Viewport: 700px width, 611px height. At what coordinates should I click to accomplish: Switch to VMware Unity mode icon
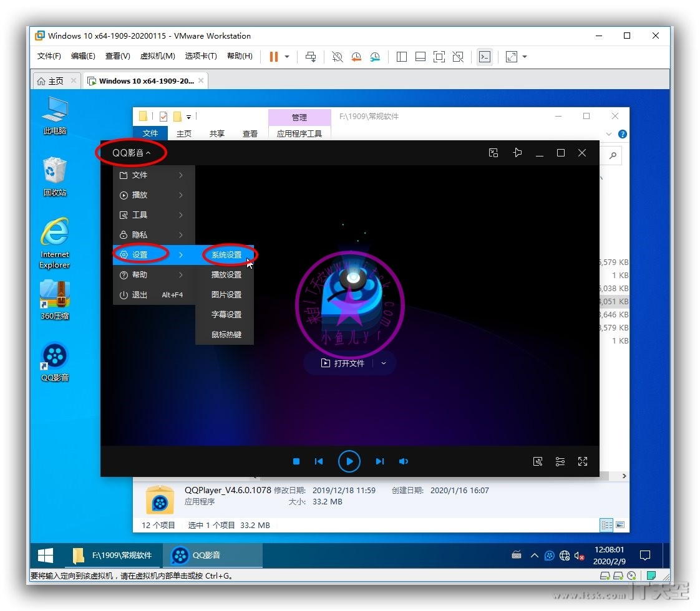tap(458, 57)
